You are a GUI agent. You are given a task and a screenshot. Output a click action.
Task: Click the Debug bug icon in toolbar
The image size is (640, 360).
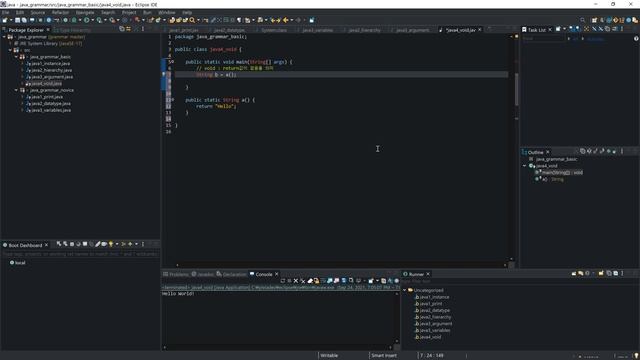point(74,20)
